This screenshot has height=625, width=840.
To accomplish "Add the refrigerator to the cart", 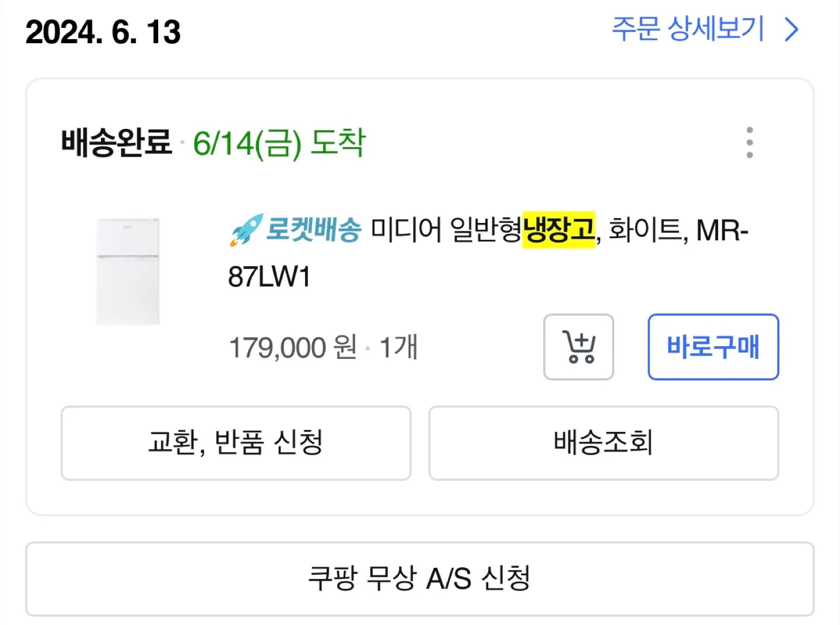I will coord(579,347).
